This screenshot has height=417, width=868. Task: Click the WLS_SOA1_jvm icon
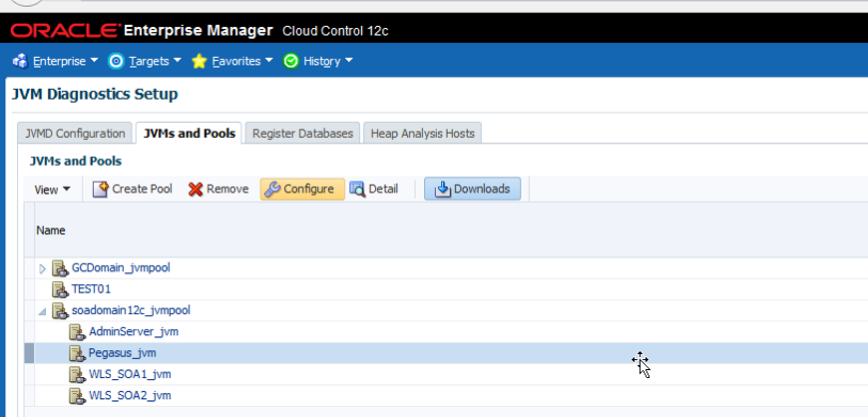77,375
